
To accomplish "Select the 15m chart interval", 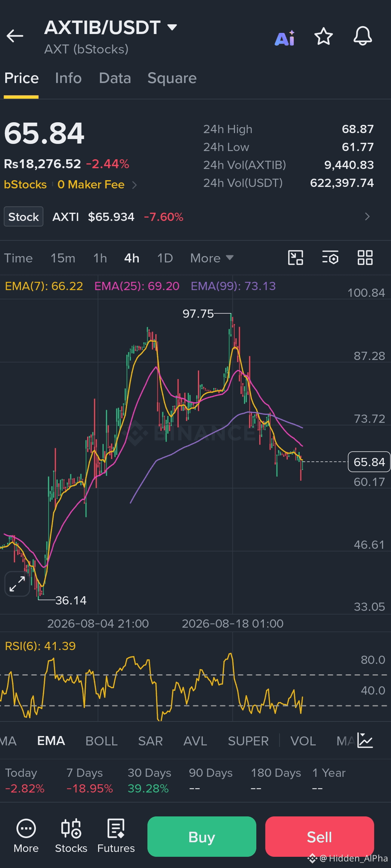I will (x=63, y=258).
